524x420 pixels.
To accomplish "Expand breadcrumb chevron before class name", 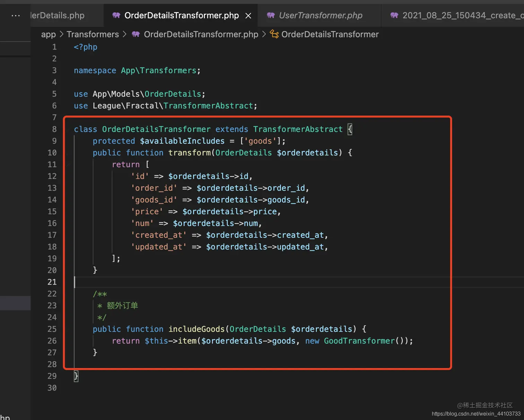I will click(264, 34).
